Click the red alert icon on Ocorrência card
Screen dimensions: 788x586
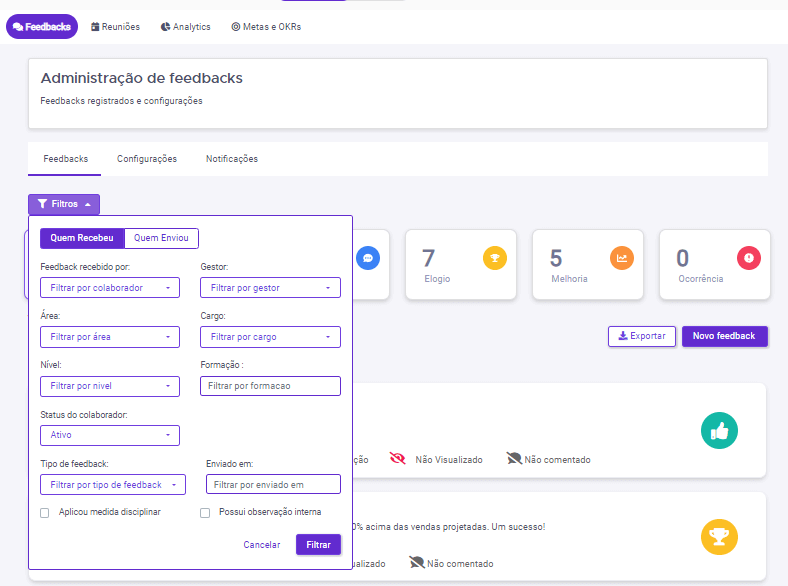pyautogui.click(x=748, y=258)
